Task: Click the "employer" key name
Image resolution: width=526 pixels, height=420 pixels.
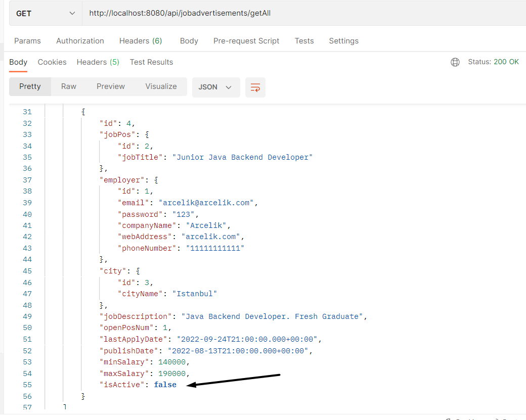Action: coord(122,180)
